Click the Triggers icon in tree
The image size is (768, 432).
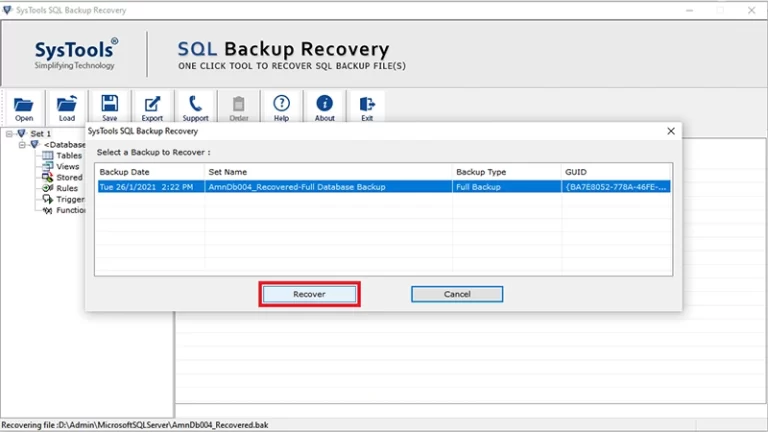pos(48,199)
